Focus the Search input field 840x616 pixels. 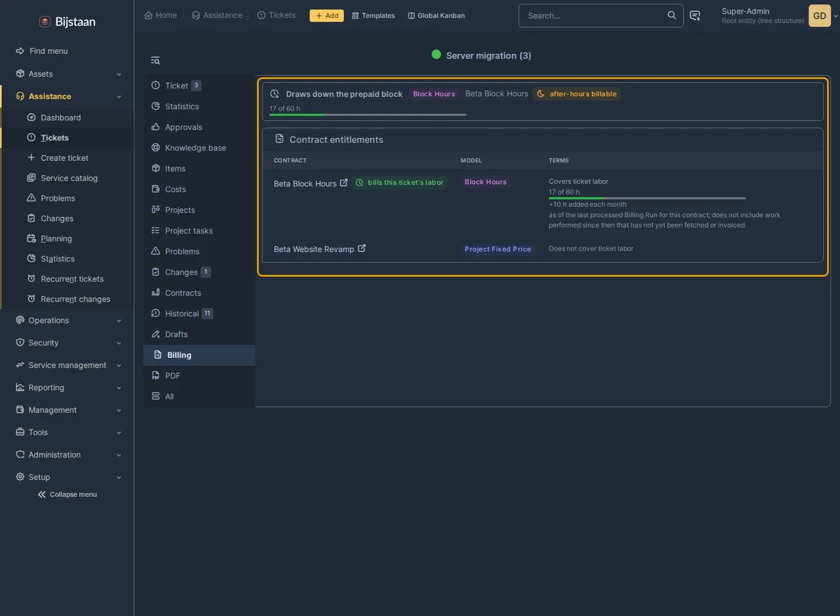pyautogui.click(x=594, y=16)
